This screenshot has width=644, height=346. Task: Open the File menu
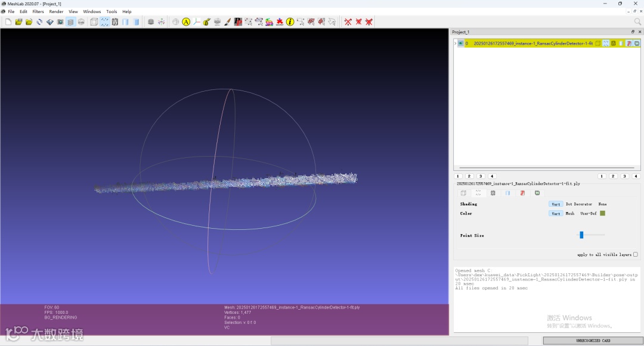11,11
